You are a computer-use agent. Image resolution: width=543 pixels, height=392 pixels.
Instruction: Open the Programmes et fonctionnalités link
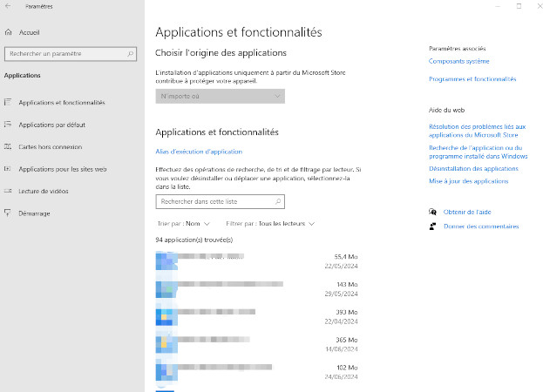(x=472, y=79)
